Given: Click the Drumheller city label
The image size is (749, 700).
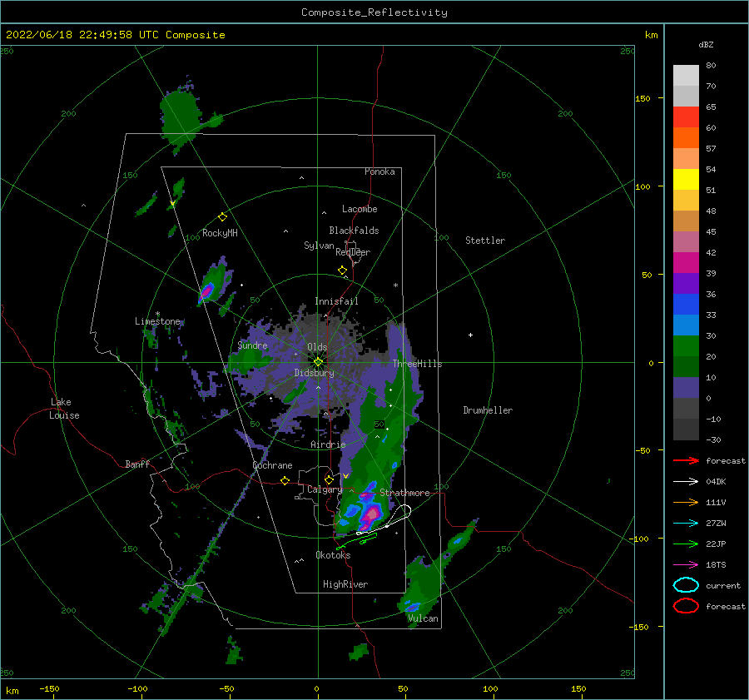Looking at the screenshot, I should point(488,410).
